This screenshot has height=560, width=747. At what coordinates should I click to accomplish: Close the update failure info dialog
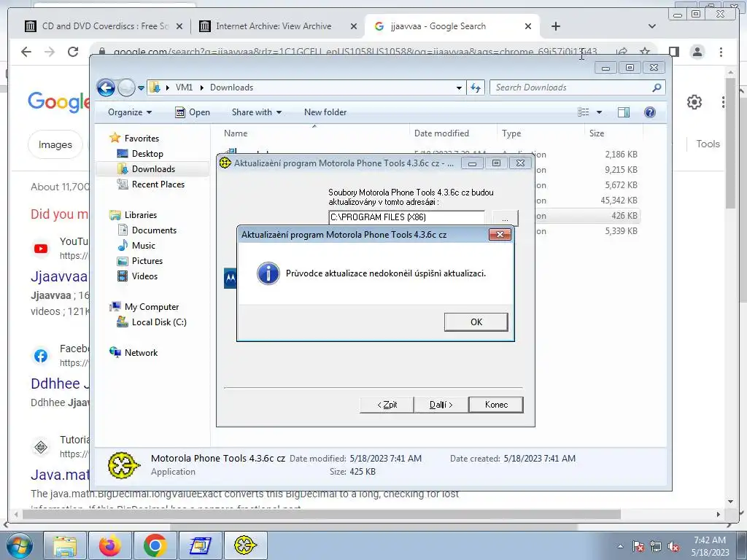(500, 234)
